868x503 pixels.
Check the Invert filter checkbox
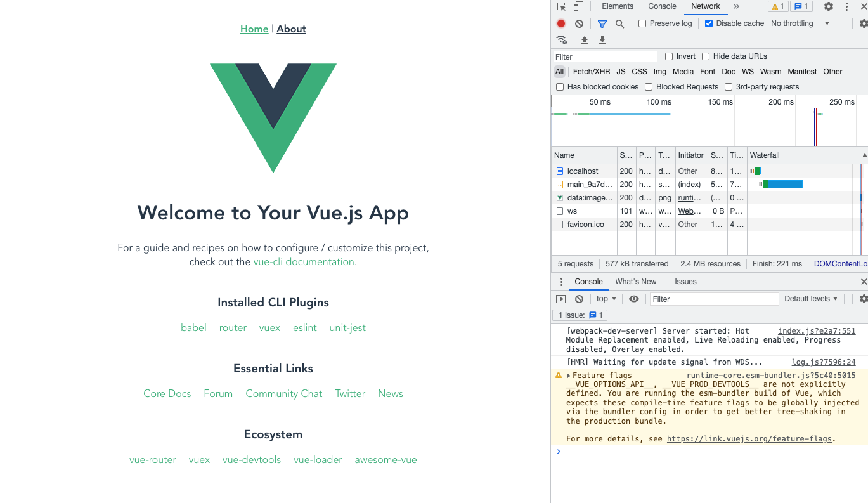[669, 56]
